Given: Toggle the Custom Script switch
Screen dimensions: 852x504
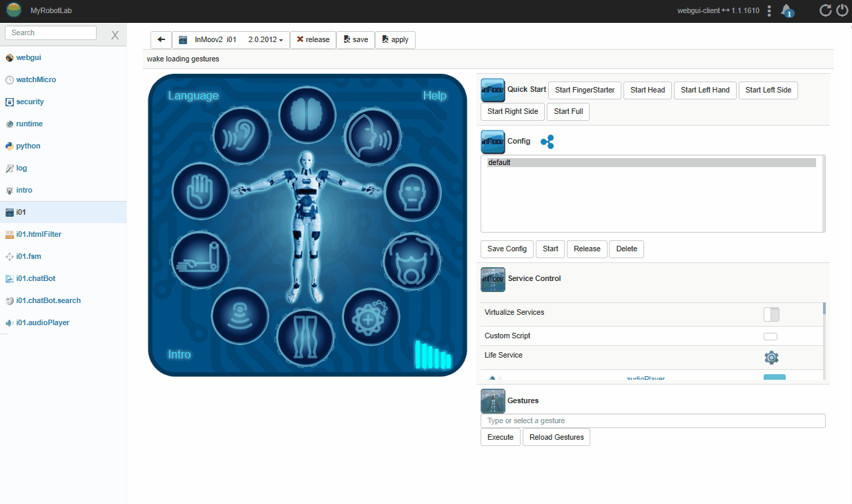Looking at the screenshot, I should (x=771, y=337).
